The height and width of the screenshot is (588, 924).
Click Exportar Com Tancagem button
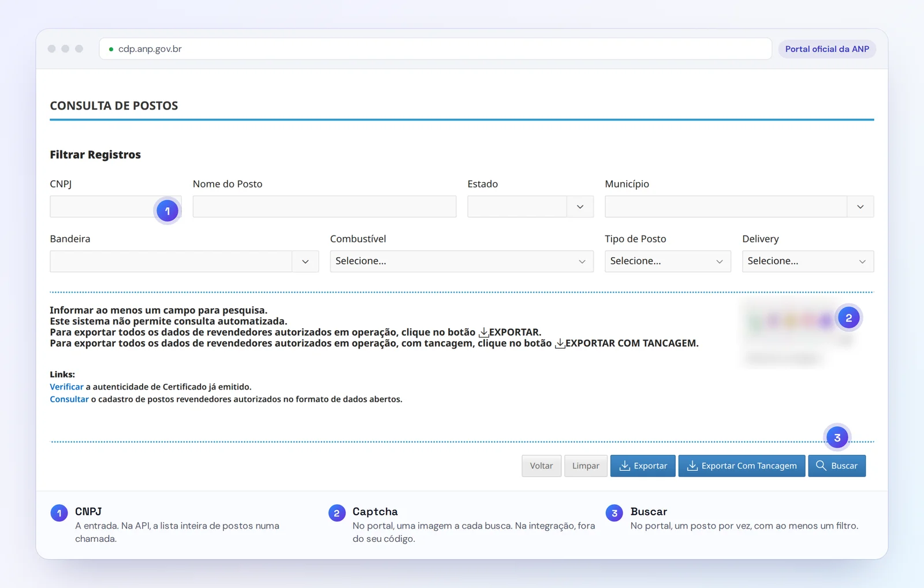click(x=742, y=466)
